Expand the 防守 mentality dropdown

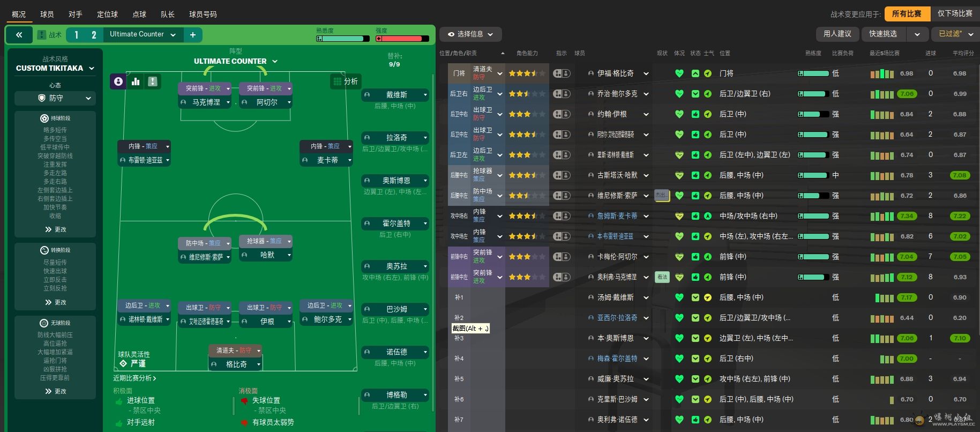(55, 98)
